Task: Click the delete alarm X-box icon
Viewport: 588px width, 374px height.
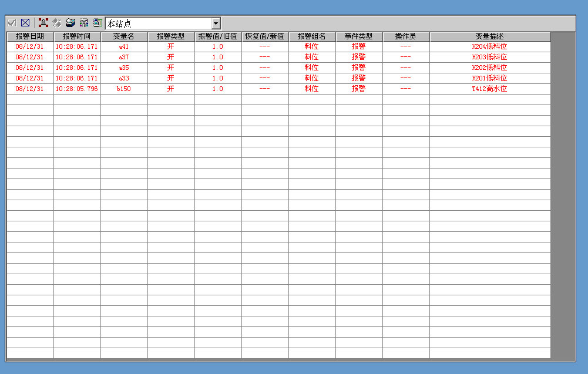Action: (x=25, y=23)
